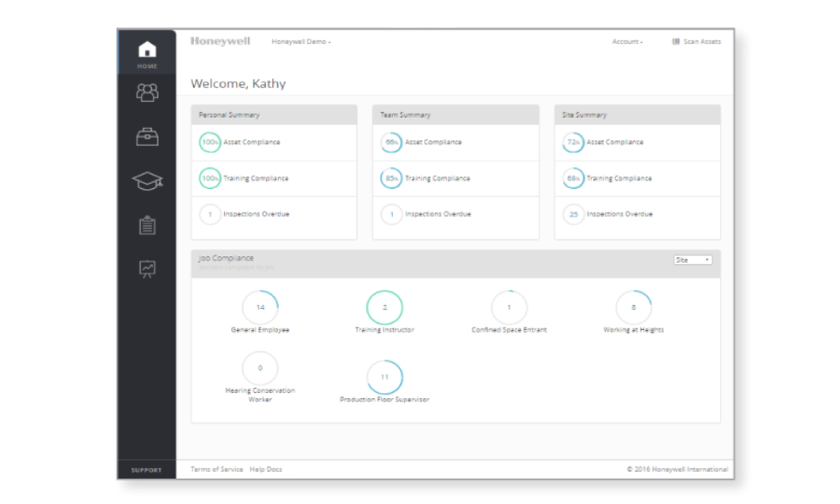840x504 pixels.
Task: Click Asset Compliance label in Team Summary
Action: pyautogui.click(x=433, y=143)
